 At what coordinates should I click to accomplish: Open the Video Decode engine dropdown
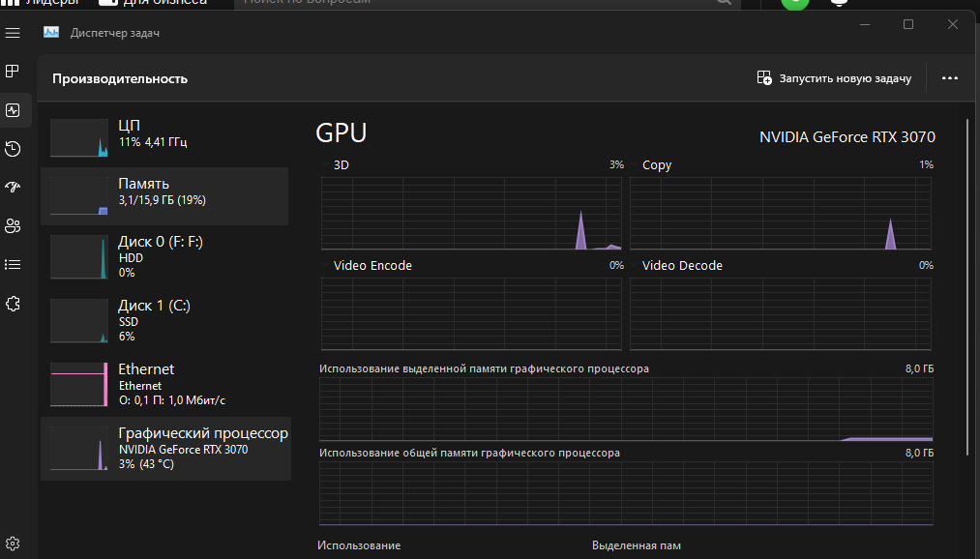pyautogui.click(x=635, y=265)
